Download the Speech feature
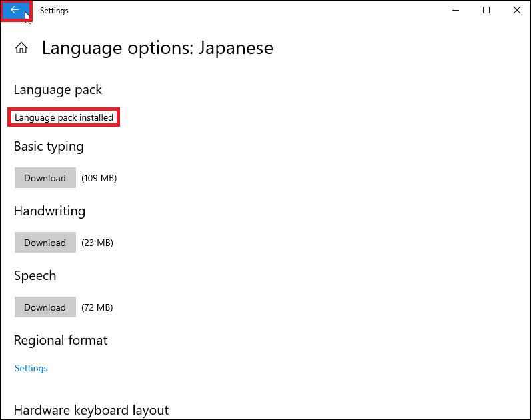531x420 pixels. click(45, 307)
